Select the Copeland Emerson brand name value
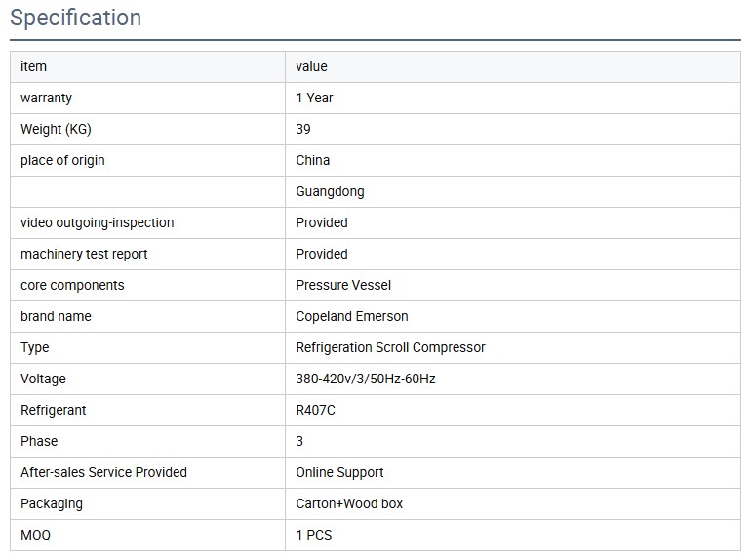The height and width of the screenshot is (560, 753). click(x=352, y=316)
